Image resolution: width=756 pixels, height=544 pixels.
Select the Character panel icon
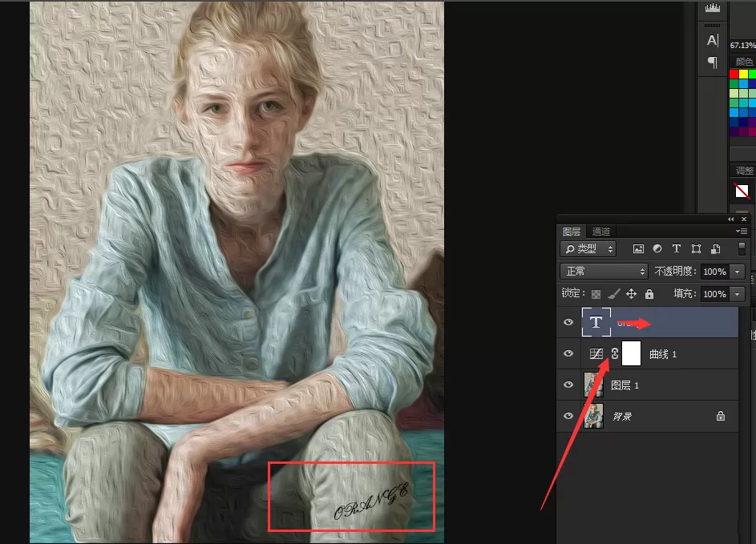[x=712, y=41]
